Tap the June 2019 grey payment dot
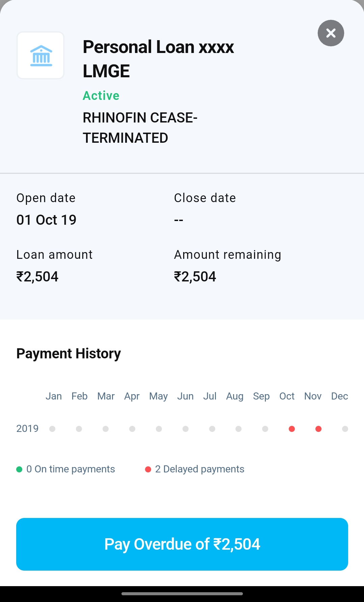Image resolution: width=364 pixels, height=602 pixels. pyautogui.click(x=185, y=429)
